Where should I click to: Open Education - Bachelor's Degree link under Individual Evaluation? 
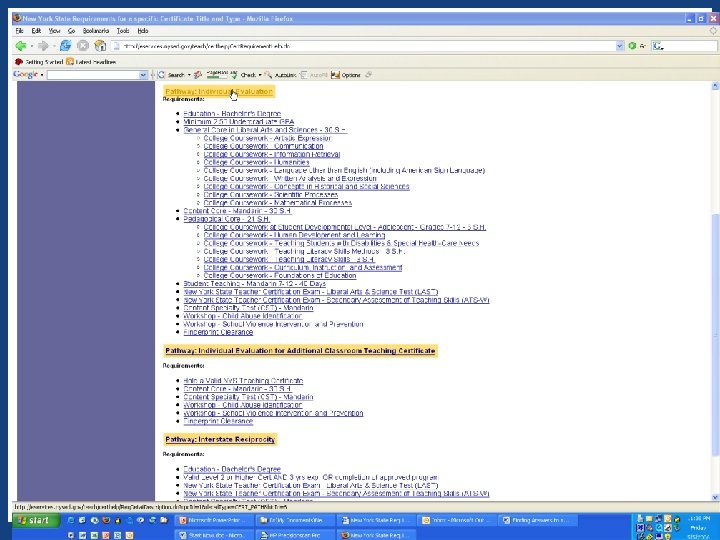click(232, 113)
